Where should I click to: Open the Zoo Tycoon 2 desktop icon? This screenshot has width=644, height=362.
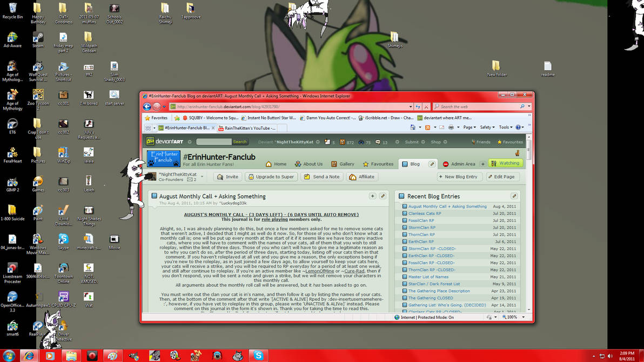coord(38,99)
